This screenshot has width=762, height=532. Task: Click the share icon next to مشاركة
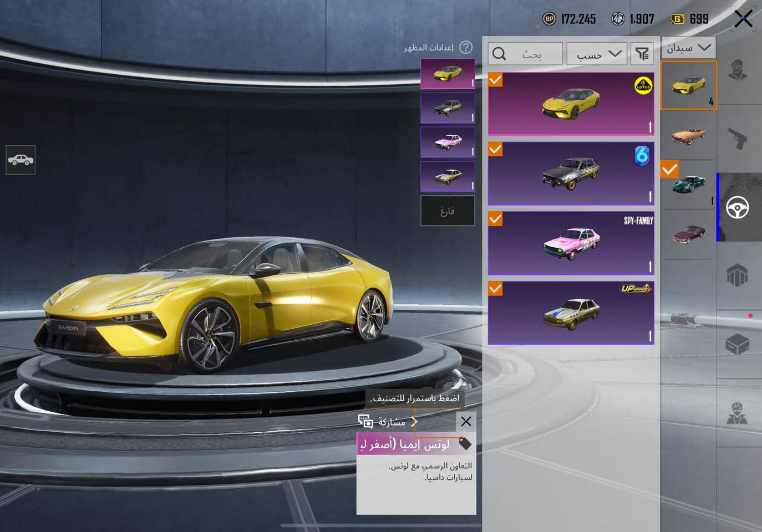pos(365,422)
